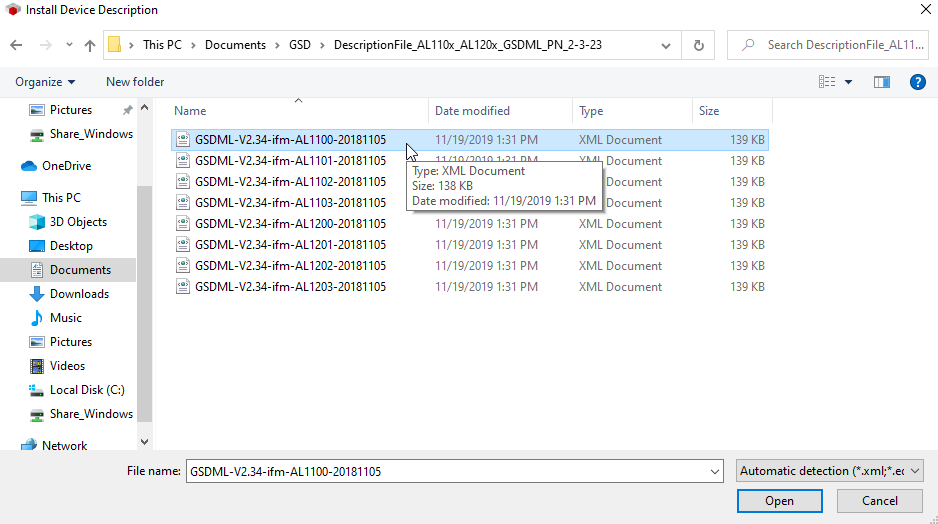Change view layout icon
The height and width of the screenshot is (524, 938).
[827, 82]
